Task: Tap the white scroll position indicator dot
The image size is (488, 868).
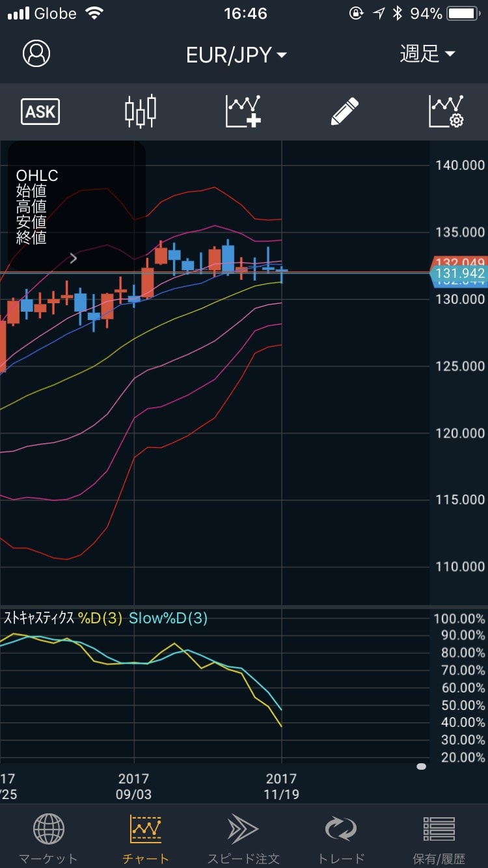Action: click(x=421, y=766)
